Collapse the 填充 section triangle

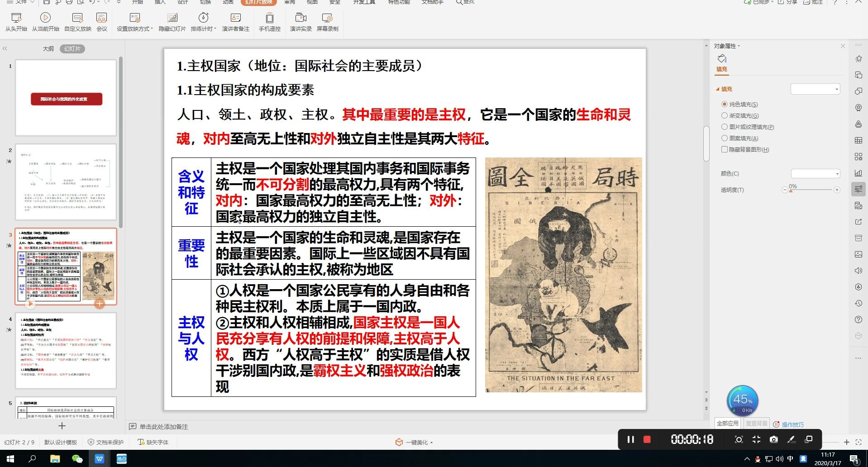pos(718,89)
